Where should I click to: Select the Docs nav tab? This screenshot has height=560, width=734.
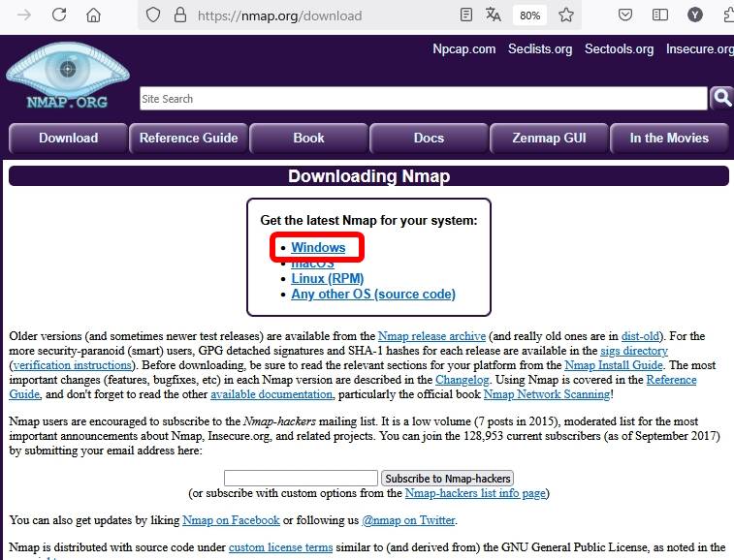pyautogui.click(x=429, y=138)
